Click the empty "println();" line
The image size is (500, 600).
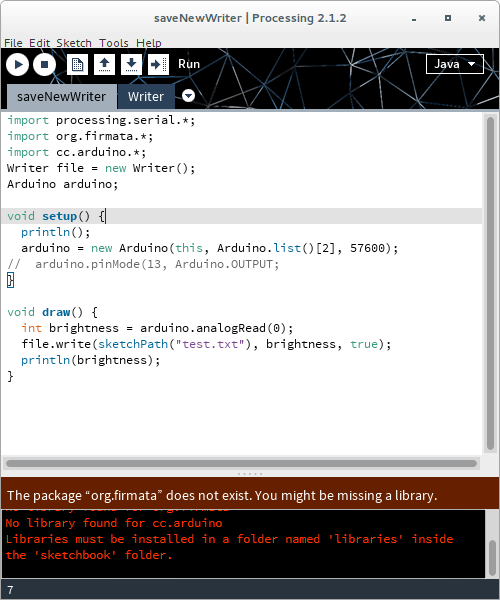[x=56, y=232]
